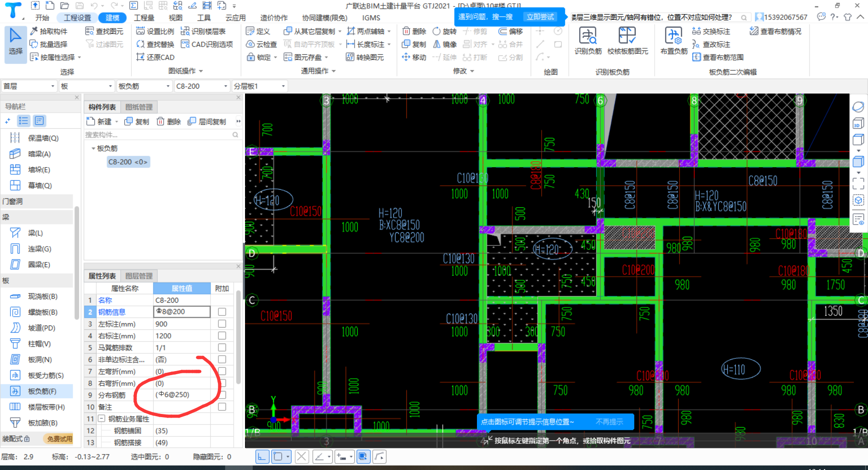Click 移动 move tool
This screenshot has width=868, height=470.
tap(414, 57)
